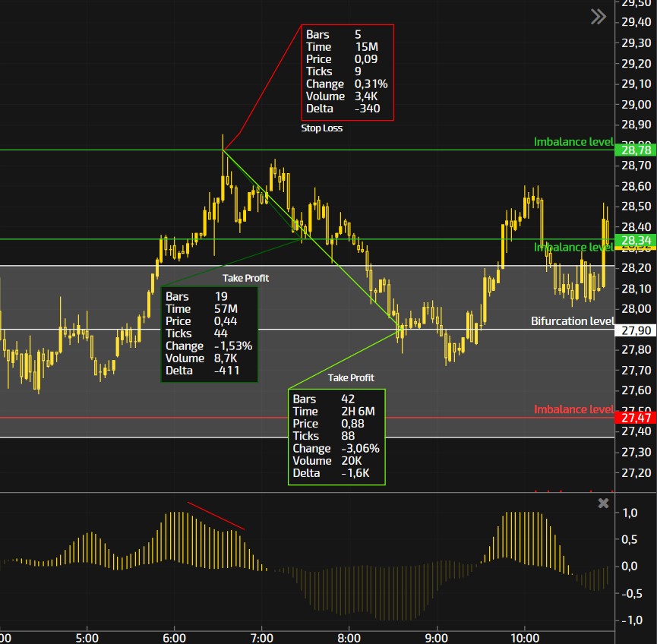Click the red-bordered Bars 5 measurement box
657x644 pixels.
click(348, 73)
